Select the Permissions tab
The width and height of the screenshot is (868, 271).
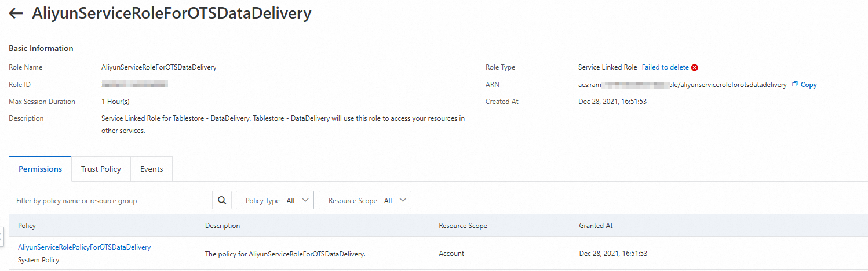click(x=40, y=169)
